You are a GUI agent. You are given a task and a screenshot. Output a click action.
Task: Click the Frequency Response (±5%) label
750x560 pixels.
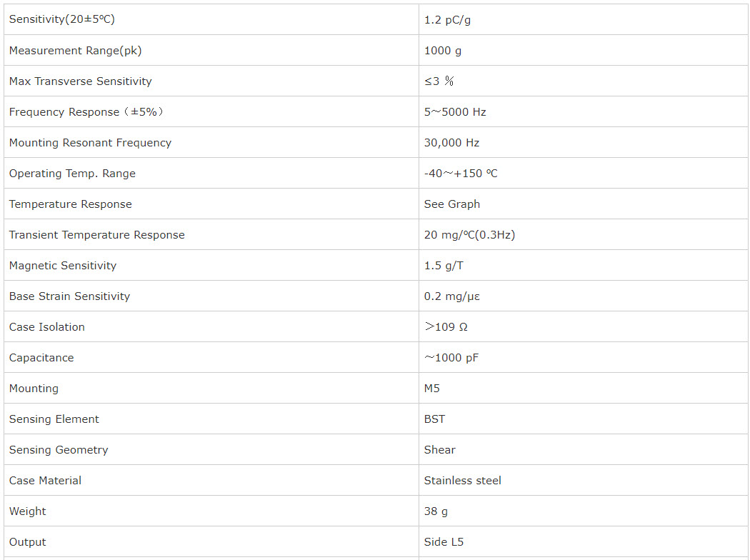[86, 112]
